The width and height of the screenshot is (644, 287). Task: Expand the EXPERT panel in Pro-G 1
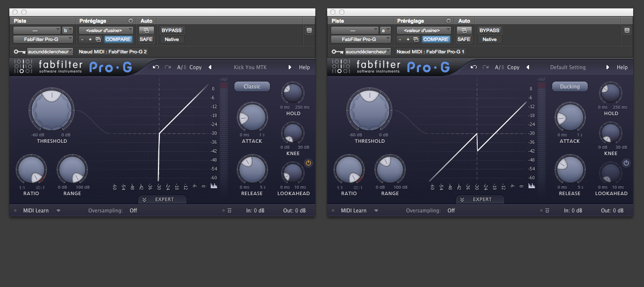[x=480, y=200]
